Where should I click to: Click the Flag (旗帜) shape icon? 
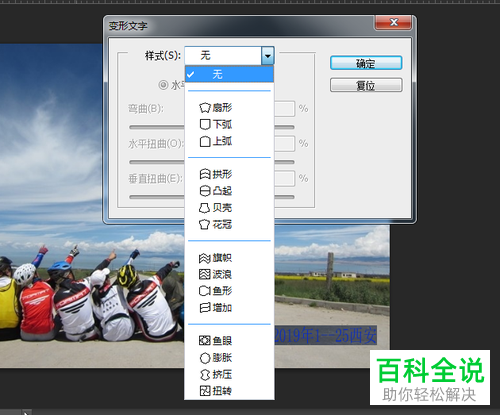pyautogui.click(x=205, y=258)
